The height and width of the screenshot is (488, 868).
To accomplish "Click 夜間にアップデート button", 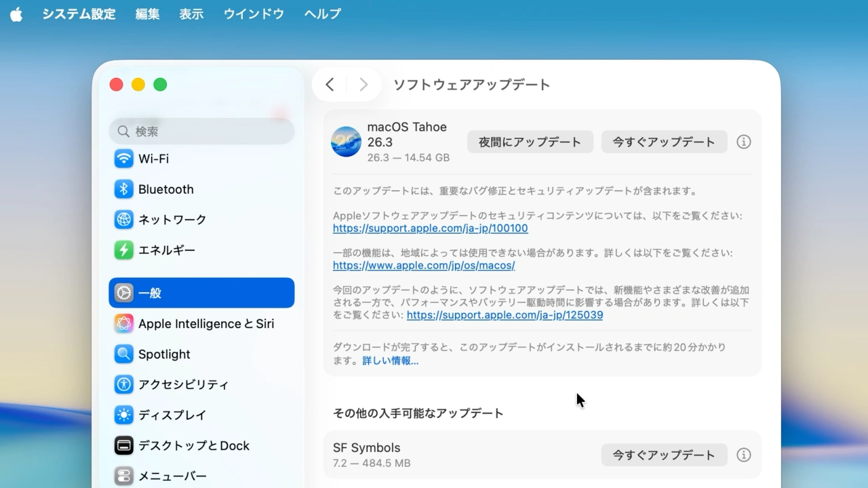I will click(530, 142).
